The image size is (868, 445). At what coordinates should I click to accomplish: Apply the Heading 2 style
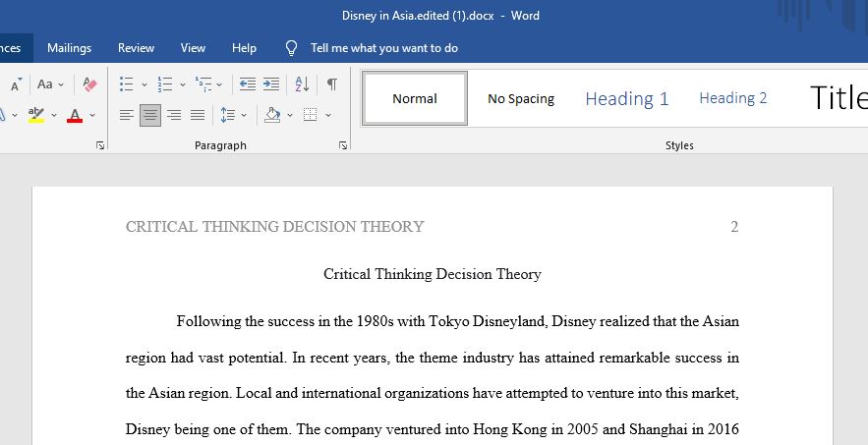733,98
